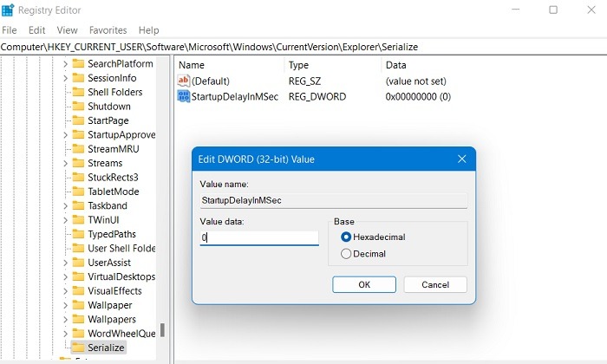Viewport: 607px width, 364px height.
Task: Select the SearchPlatform folder icon
Action: [x=78, y=63]
